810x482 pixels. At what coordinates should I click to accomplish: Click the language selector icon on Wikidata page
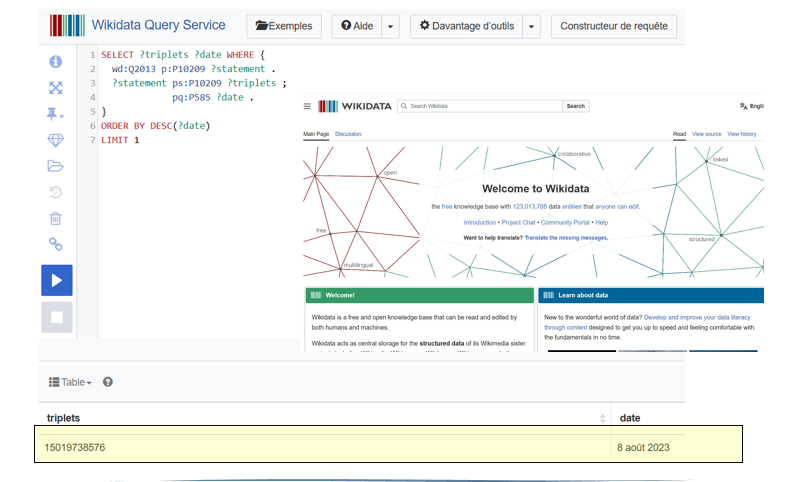pyautogui.click(x=744, y=106)
